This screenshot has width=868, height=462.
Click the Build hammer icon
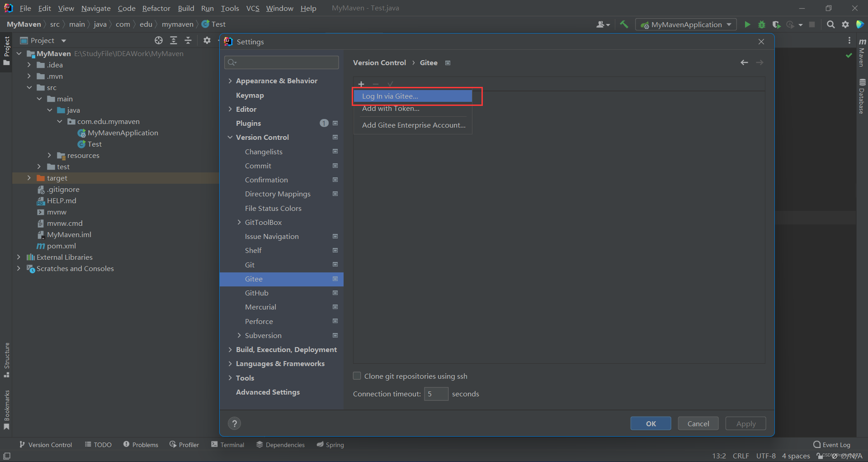click(624, 24)
